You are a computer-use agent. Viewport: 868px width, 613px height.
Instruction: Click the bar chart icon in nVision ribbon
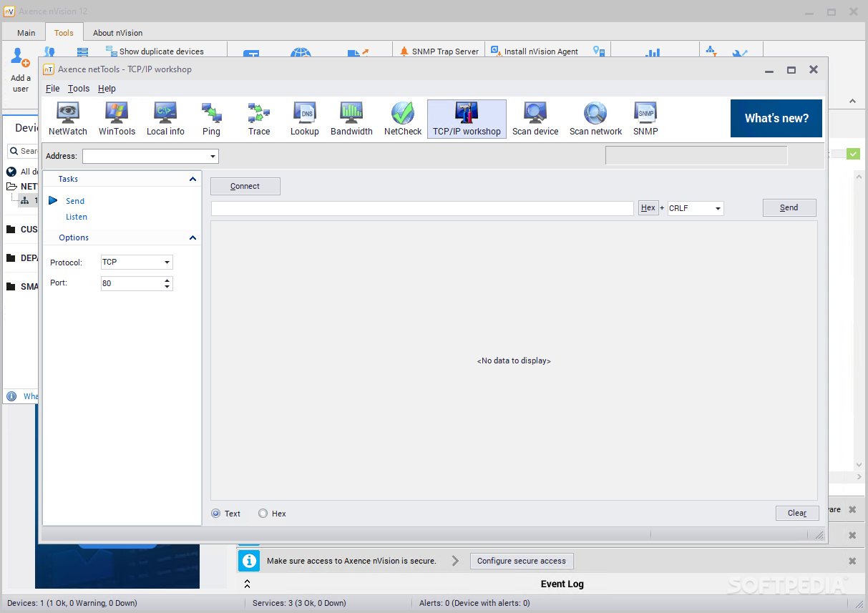(653, 54)
